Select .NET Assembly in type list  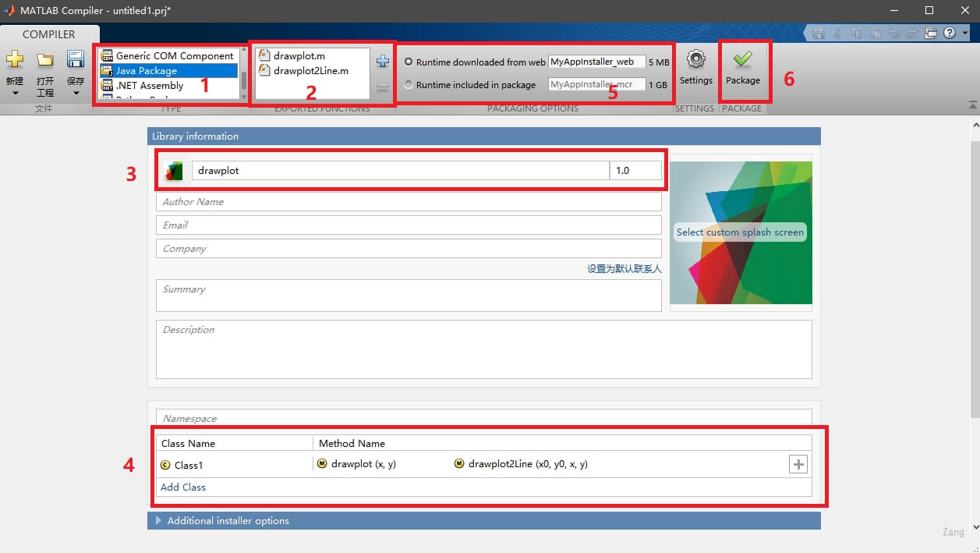point(168,86)
